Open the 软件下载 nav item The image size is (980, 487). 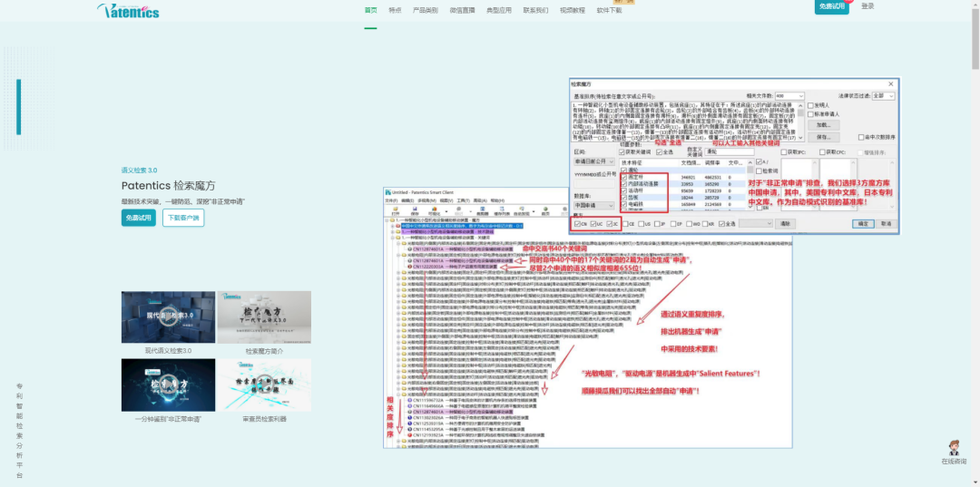coord(610,10)
